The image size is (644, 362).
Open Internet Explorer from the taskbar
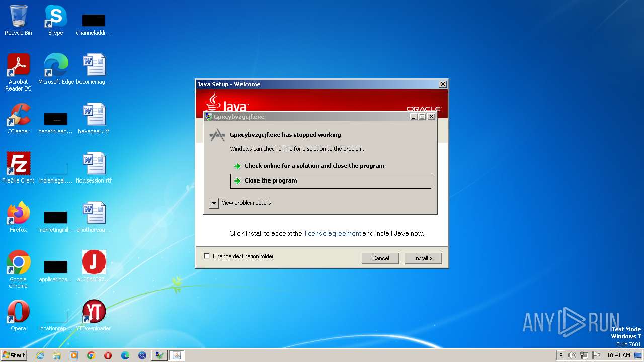(40, 355)
